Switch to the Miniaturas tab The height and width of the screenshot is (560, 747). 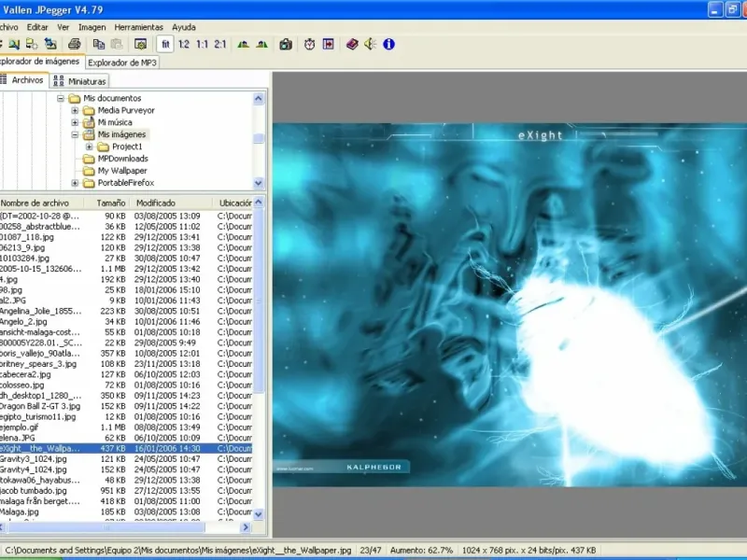[83, 80]
